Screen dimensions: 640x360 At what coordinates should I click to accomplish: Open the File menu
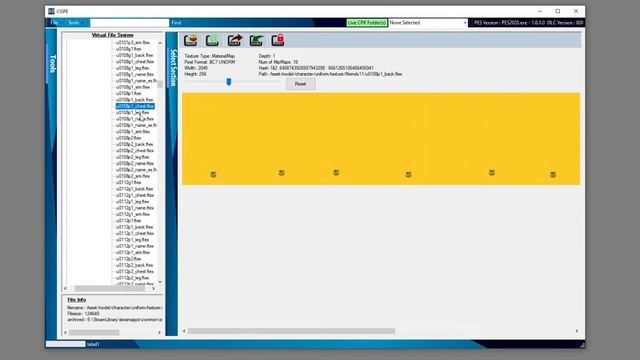54,22
